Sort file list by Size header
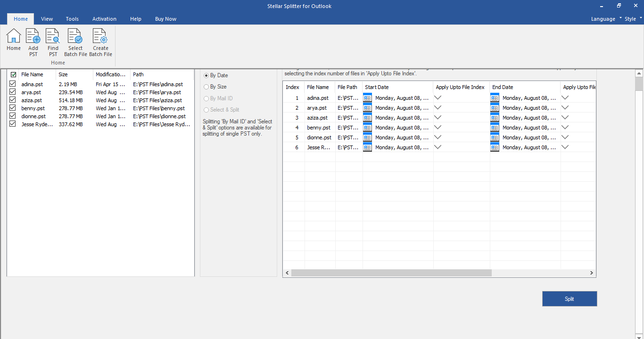This screenshot has width=644, height=339. point(74,74)
